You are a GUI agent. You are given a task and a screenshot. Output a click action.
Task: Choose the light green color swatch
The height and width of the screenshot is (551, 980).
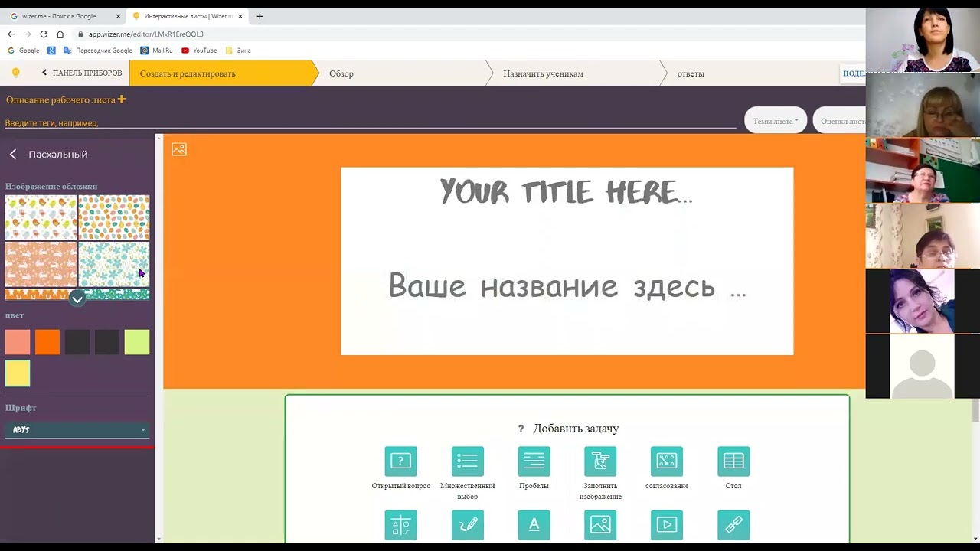pos(137,342)
